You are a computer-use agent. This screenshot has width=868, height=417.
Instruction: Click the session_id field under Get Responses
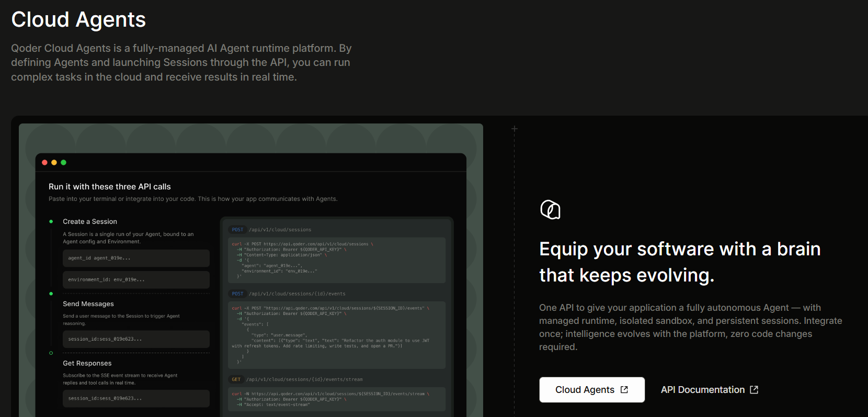click(x=136, y=398)
